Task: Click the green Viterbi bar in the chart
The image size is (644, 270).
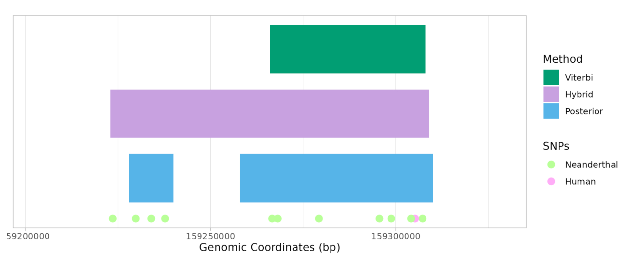Action: [347, 49]
